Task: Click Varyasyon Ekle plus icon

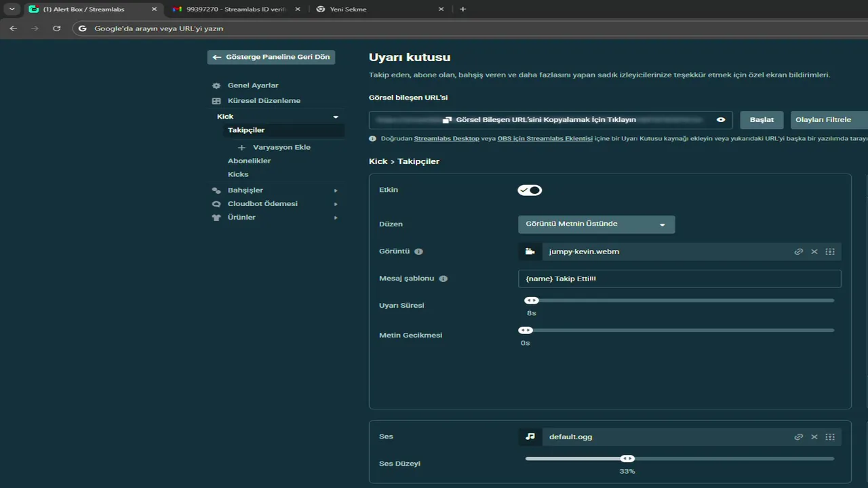Action: [241, 147]
